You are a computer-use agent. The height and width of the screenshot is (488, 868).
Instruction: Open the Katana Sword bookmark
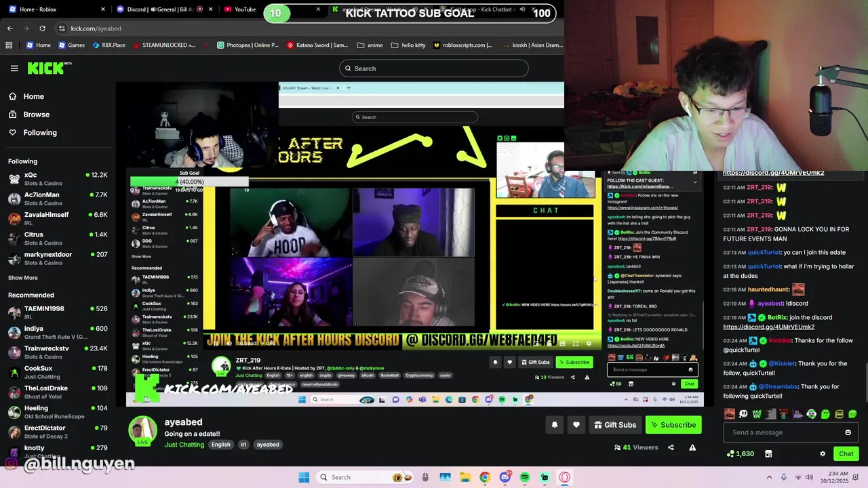317,45
